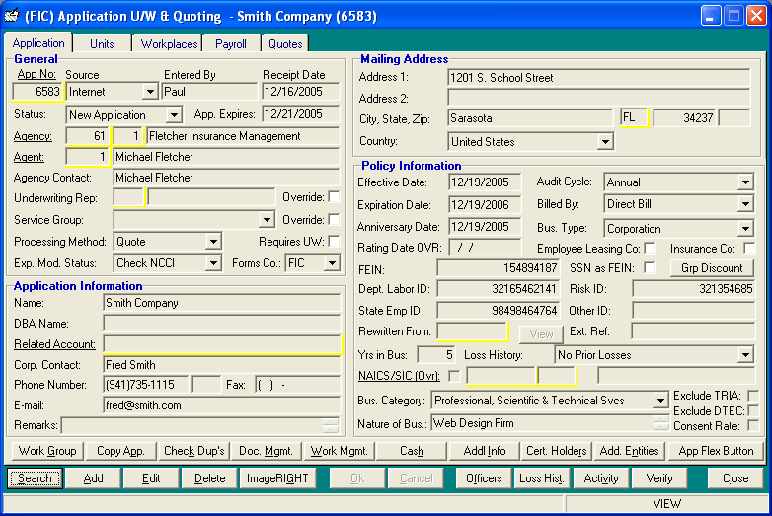Open the Loss Hist. button

pyautogui.click(x=541, y=478)
